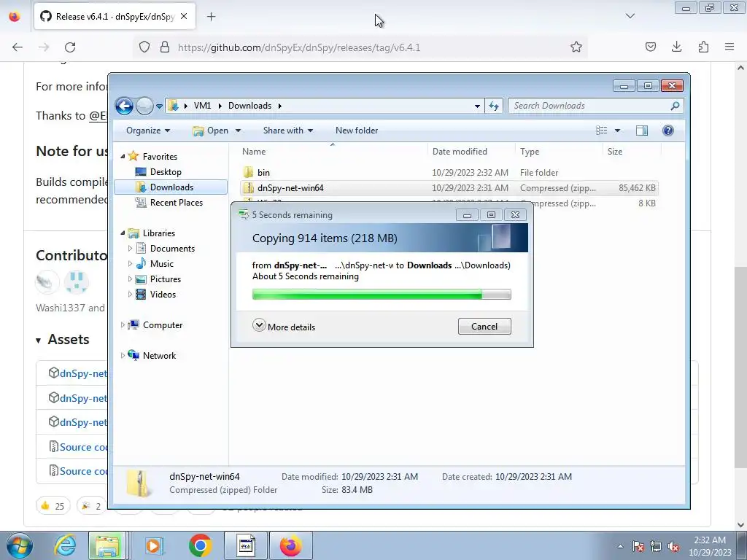Sort files by Name column
The height and width of the screenshot is (560, 747).
[333, 152]
